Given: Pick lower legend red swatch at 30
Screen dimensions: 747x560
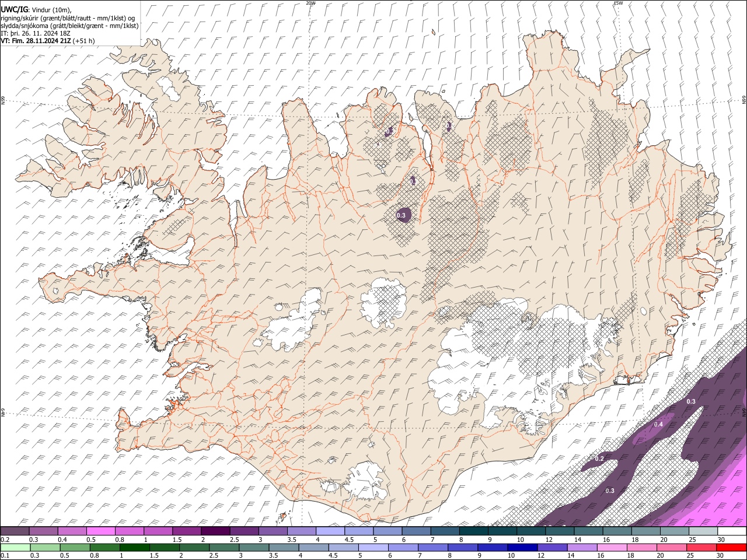Looking at the screenshot, I should (x=731, y=548).
